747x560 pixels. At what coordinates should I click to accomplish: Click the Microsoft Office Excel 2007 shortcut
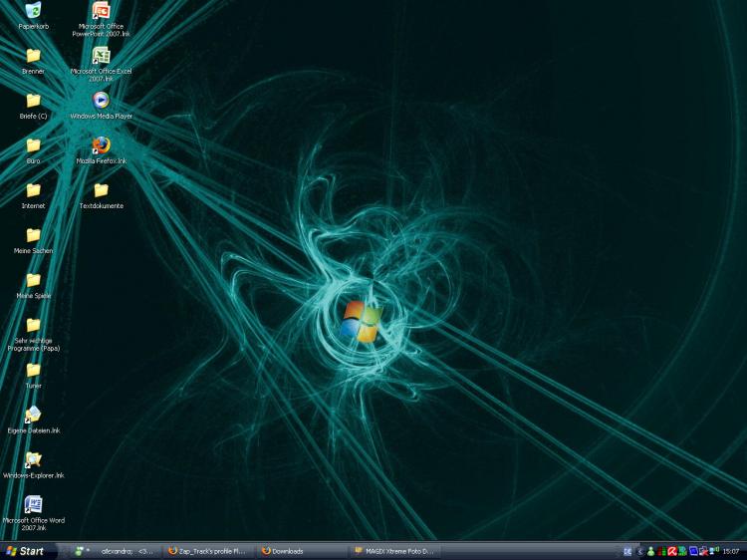(101, 56)
